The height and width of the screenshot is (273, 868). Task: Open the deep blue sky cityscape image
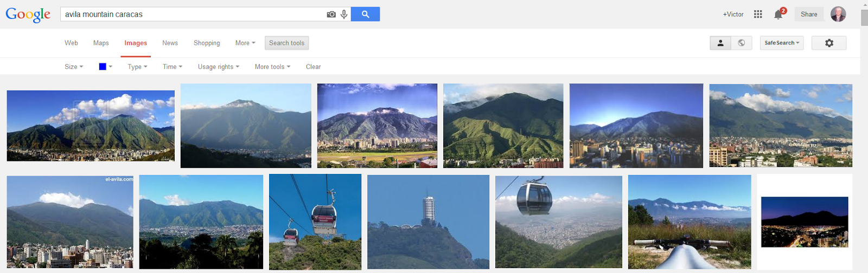[636, 126]
